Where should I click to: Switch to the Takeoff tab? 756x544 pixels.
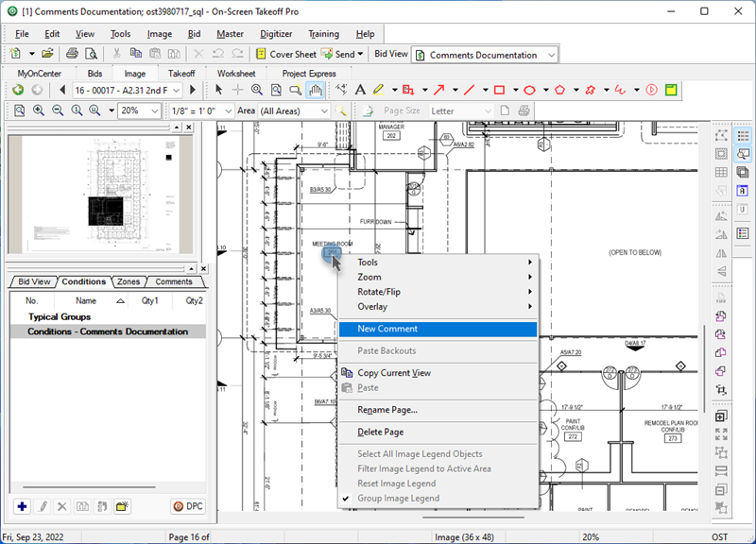(181, 74)
